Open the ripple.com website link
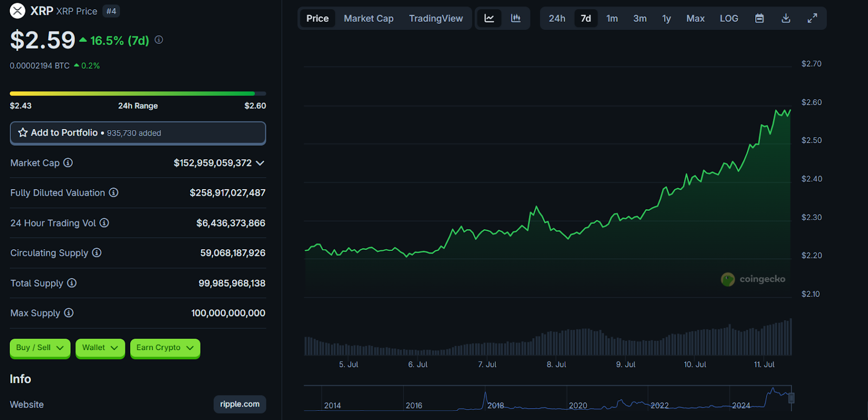The image size is (868, 420). click(x=240, y=404)
